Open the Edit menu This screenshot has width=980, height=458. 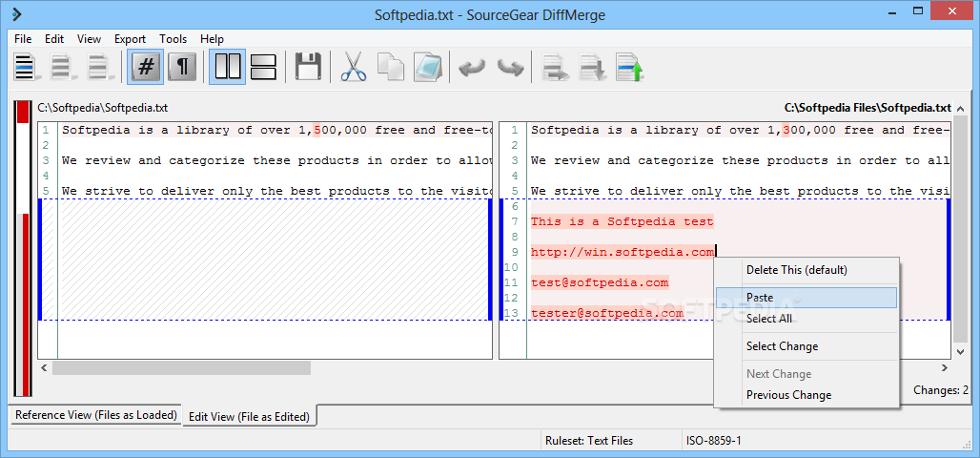pos(54,39)
